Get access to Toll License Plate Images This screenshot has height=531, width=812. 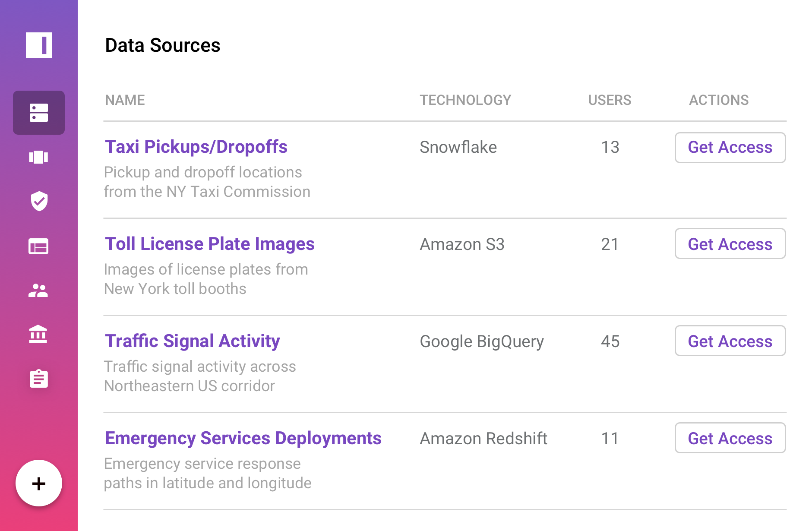click(x=730, y=244)
